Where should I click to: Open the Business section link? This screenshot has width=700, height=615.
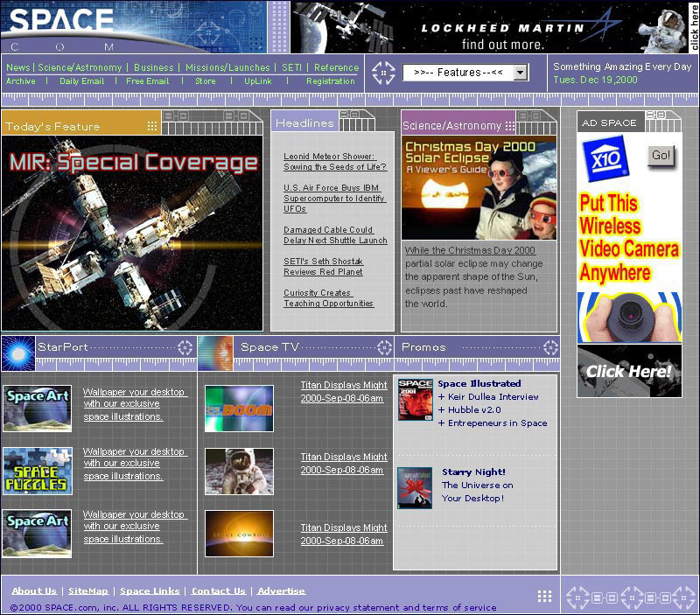coord(154,67)
